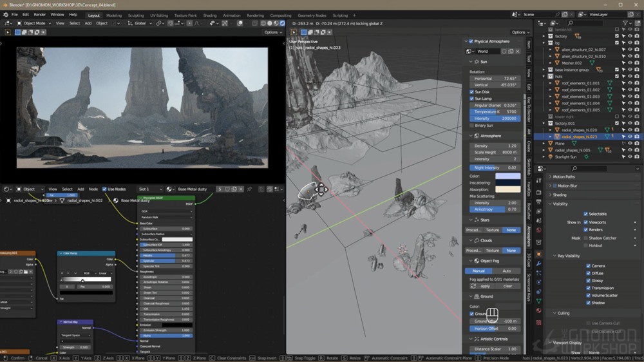The height and width of the screenshot is (362, 644).
Task: Open the Tool properties tab icon
Action: tap(539, 181)
